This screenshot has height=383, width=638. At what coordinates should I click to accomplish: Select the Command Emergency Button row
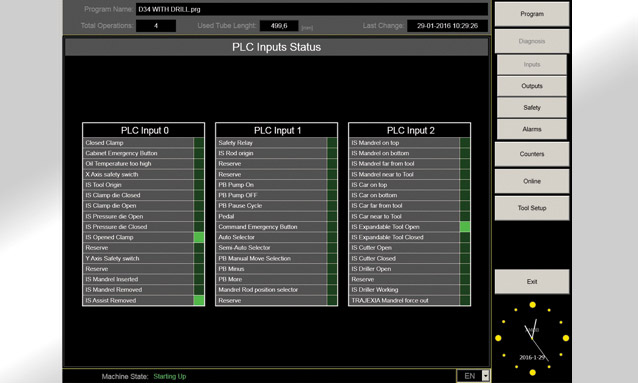coord(276,227)
